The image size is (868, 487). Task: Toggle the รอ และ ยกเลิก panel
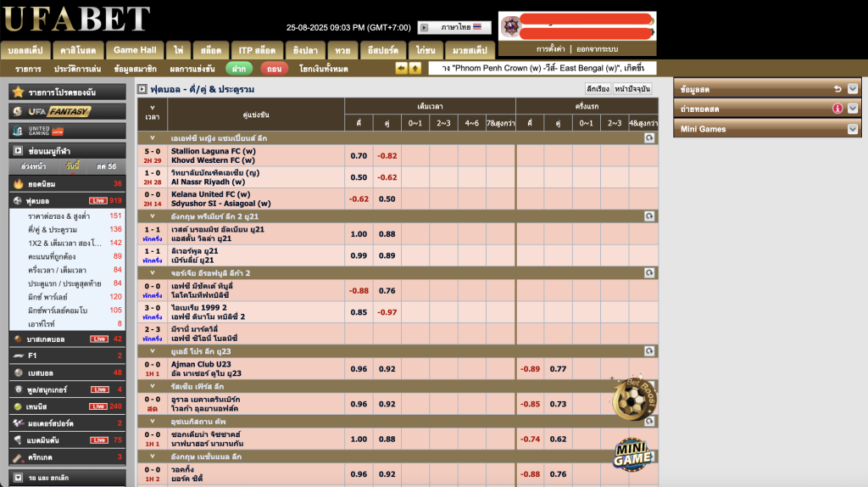tap(19, 477)
